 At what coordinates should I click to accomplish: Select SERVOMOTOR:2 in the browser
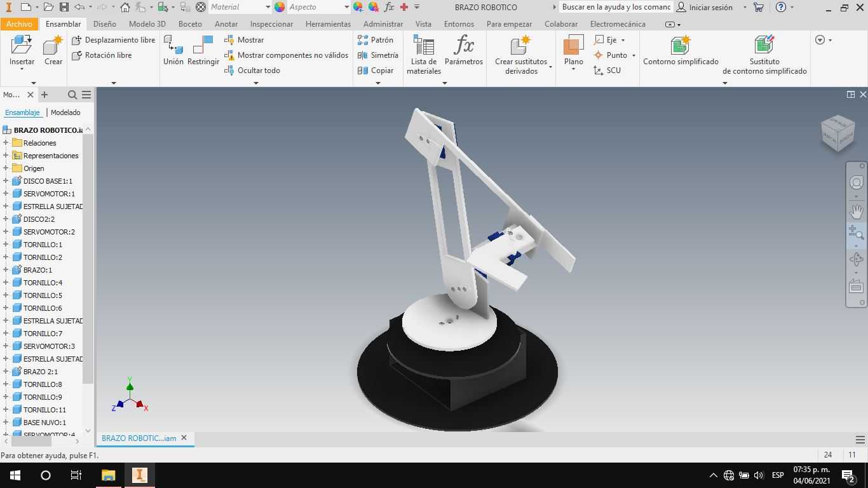click(x=49, y=232)
